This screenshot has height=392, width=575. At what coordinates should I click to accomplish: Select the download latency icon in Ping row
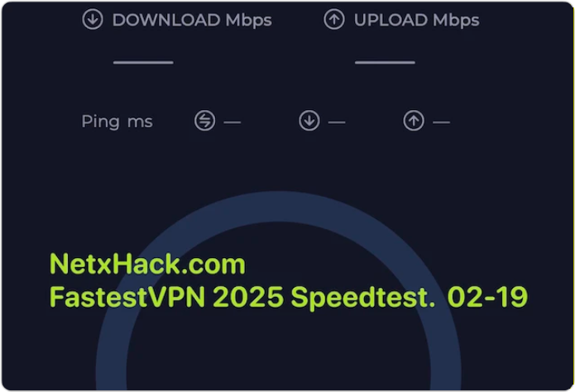pos(309,121)
